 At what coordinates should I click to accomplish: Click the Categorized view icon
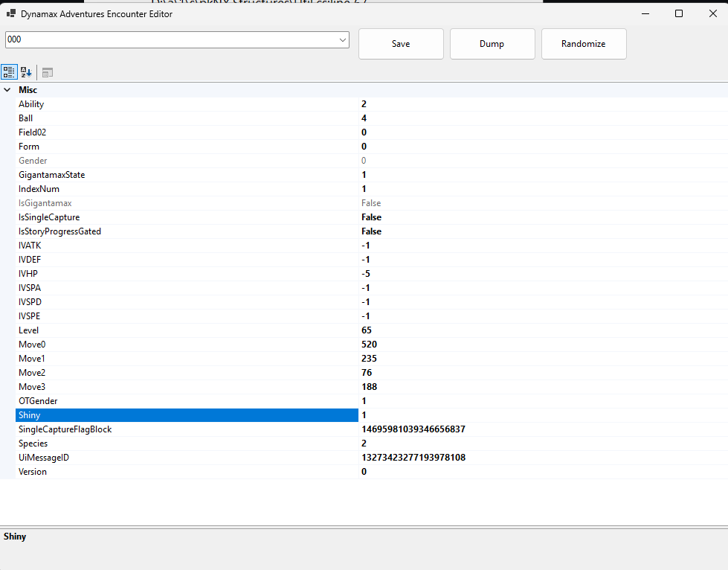point(10,72)
